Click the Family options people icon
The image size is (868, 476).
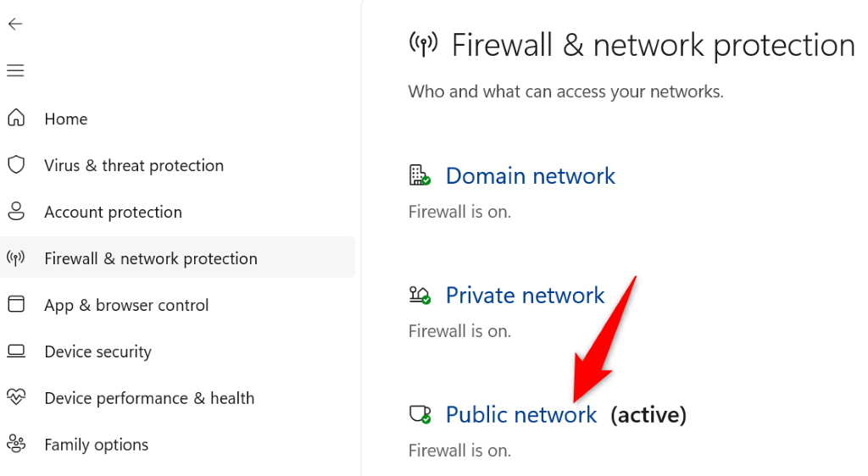[16, 444]
